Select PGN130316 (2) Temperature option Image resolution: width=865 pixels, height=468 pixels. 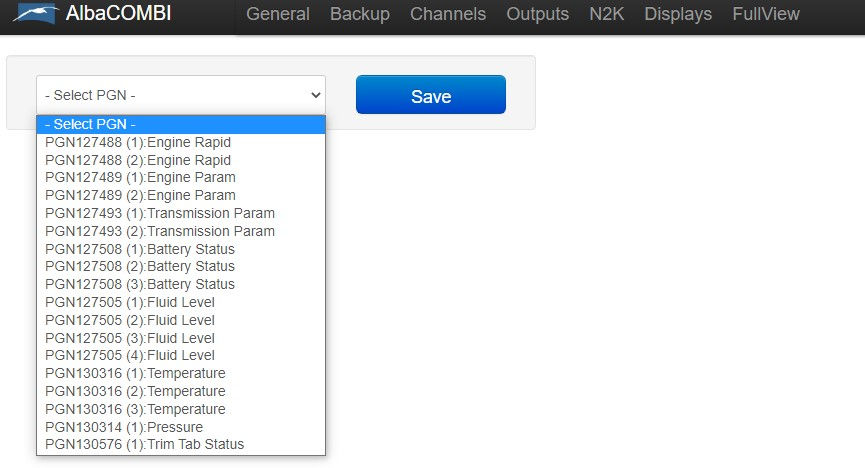181,391
